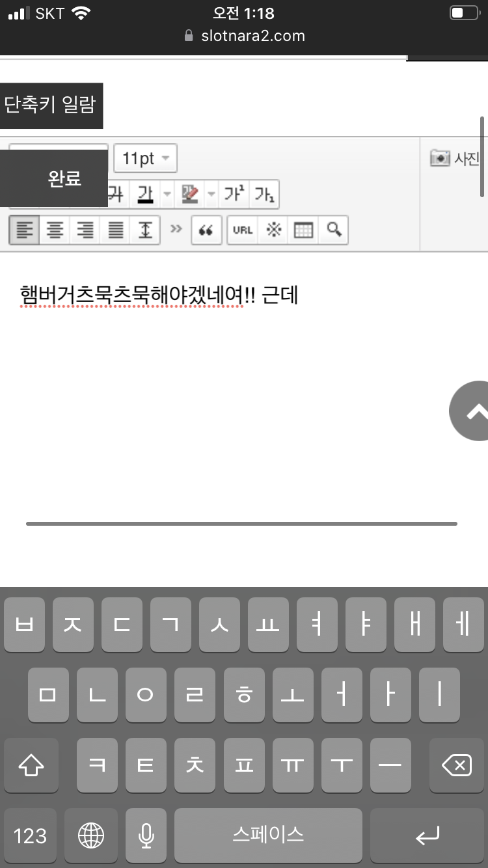Insert a special character
The width and height of the screenshot is (488, 868).
point(273,230)
